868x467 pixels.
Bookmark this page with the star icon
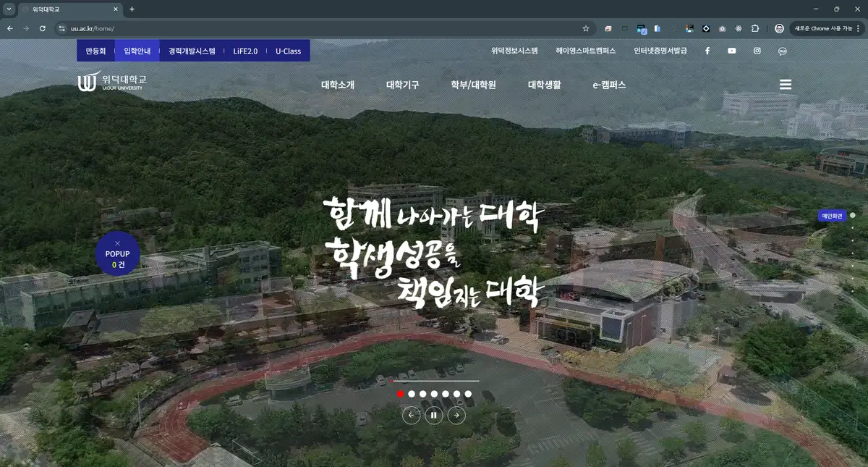[x=586, y=28]
